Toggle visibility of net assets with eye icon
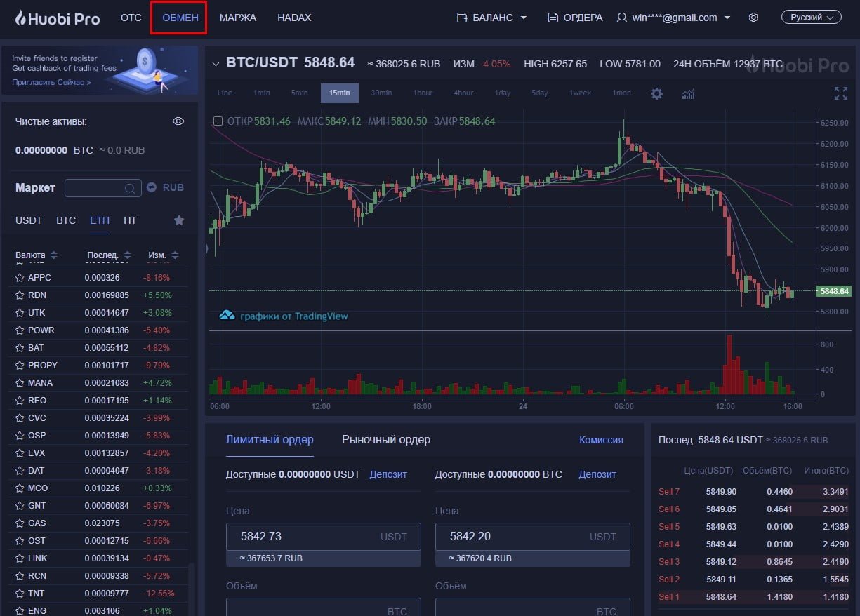Screen dimensions: 860x616 178,121
